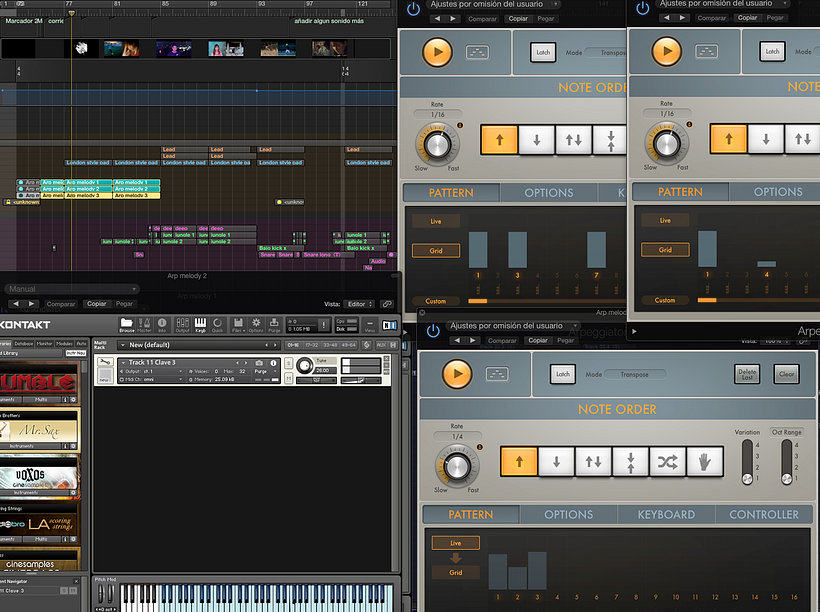Select Down note order in rate 1/4 Arpeggiator
The width and height of the screenshot is (820, 612).
point(556,461)
